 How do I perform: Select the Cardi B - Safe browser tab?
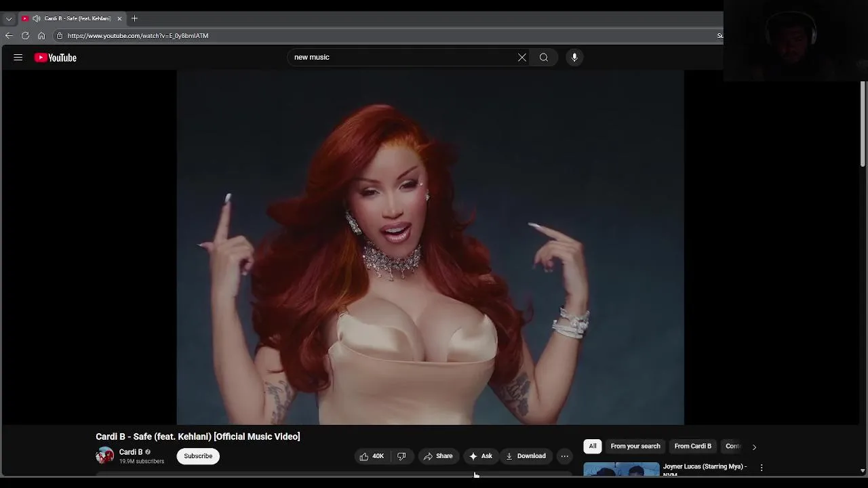click(71, 18)
